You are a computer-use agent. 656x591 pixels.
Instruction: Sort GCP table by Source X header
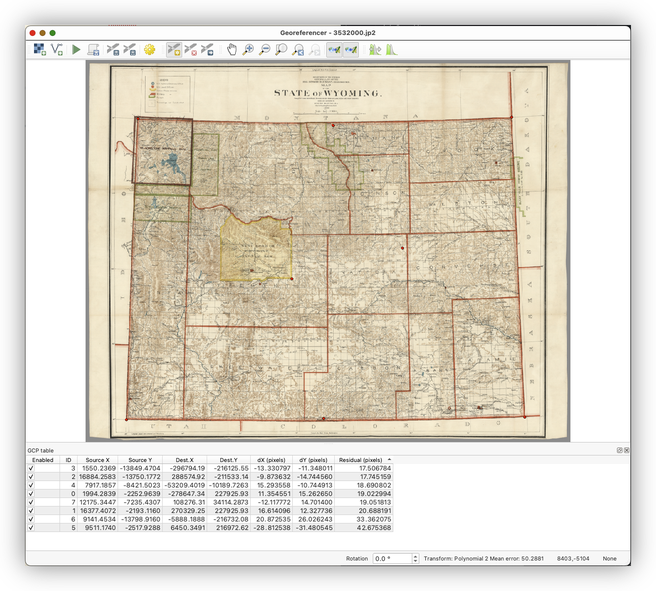[97, 460]
